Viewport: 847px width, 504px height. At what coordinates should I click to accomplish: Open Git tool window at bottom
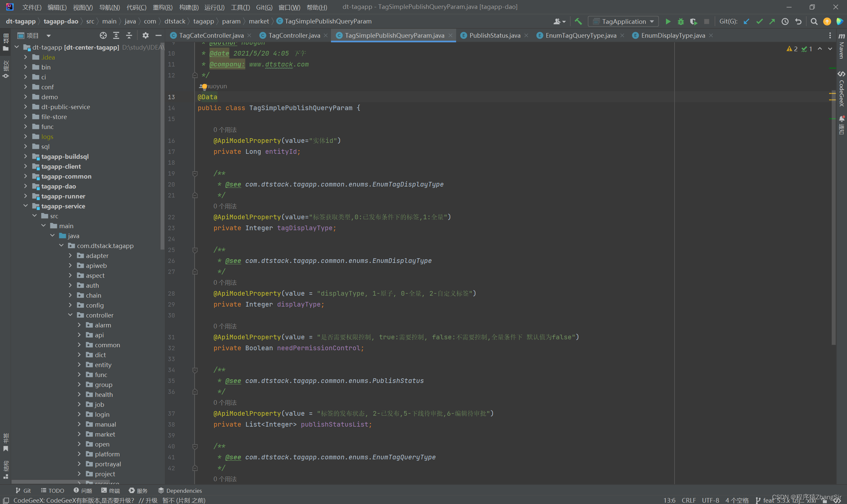tap(23, 490)
